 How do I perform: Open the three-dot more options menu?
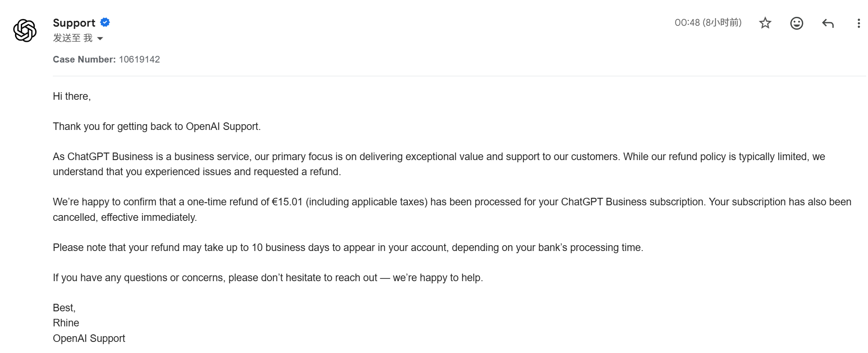[859, 23]
